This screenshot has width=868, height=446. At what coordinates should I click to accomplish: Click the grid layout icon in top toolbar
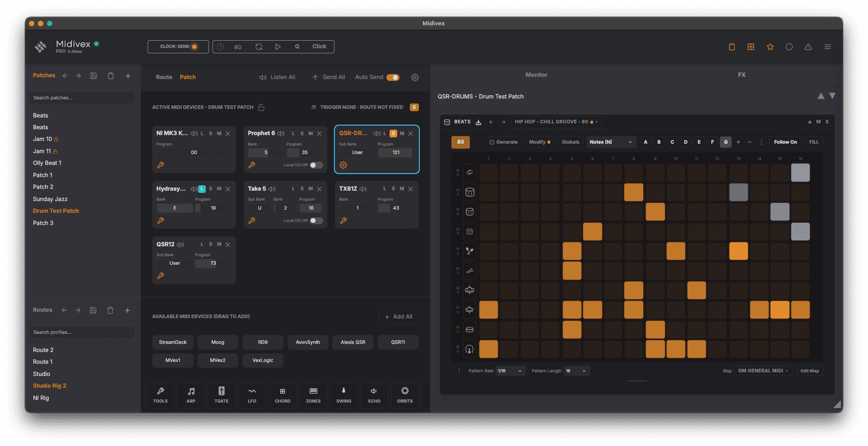(x=751, y=47)
